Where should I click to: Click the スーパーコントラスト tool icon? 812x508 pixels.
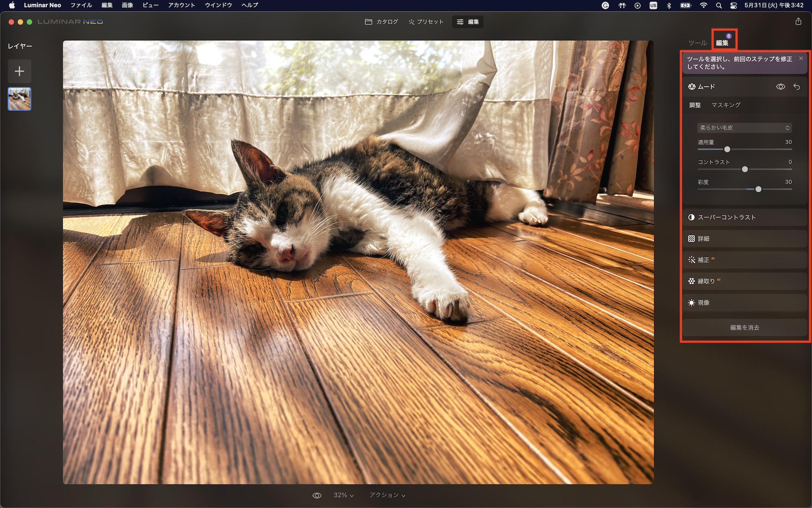click(x=691, y=217)
